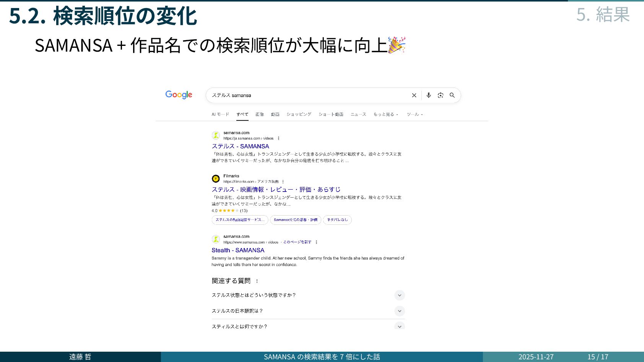Click the Google logo
Image resolution: width=644 pixels, height=362 pixels.
179,95
